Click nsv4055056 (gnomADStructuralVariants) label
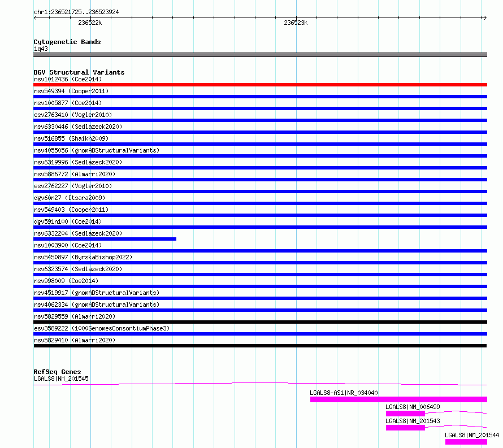The width and height of the screenshot is (503, 448). [97, 150]
